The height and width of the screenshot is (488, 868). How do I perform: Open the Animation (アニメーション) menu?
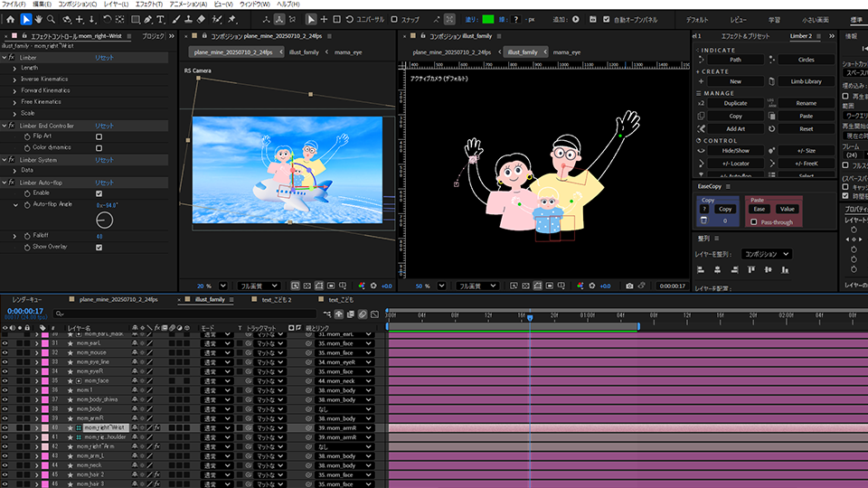[188, 4]
